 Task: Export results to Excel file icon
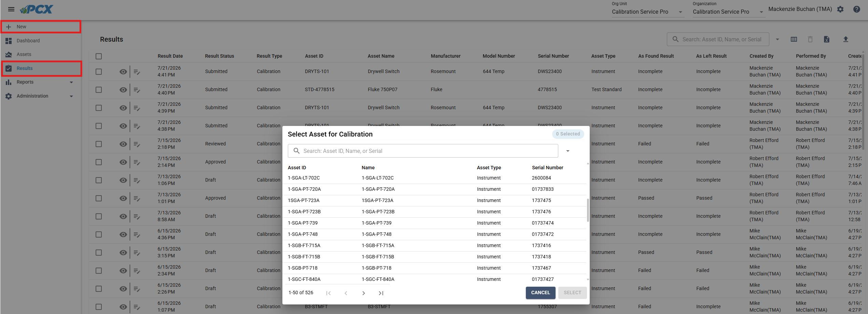pyautogui.click(x=826, y=39)
